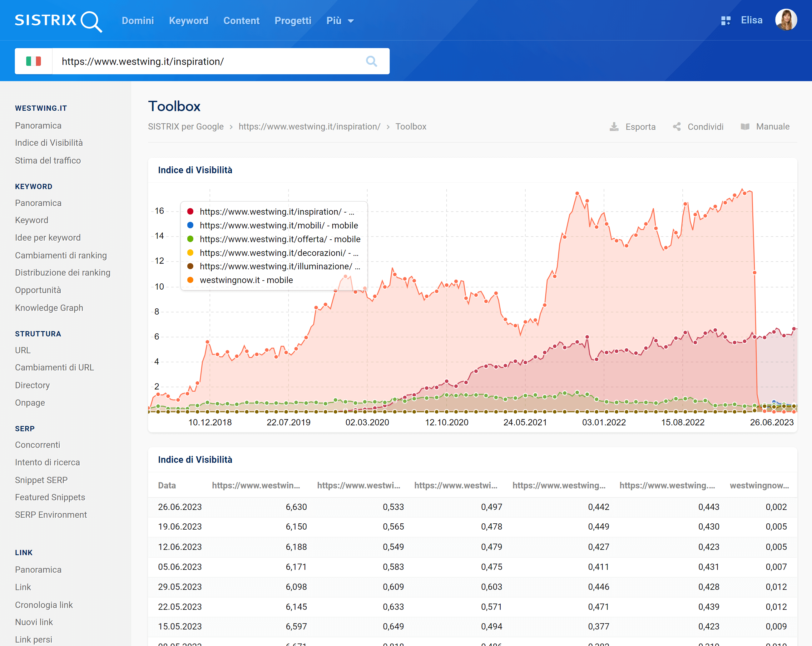Toggle illuminazione series brown legend dot
The width and height of the screenshot is (812, 646).
click(x=191, y=266)
